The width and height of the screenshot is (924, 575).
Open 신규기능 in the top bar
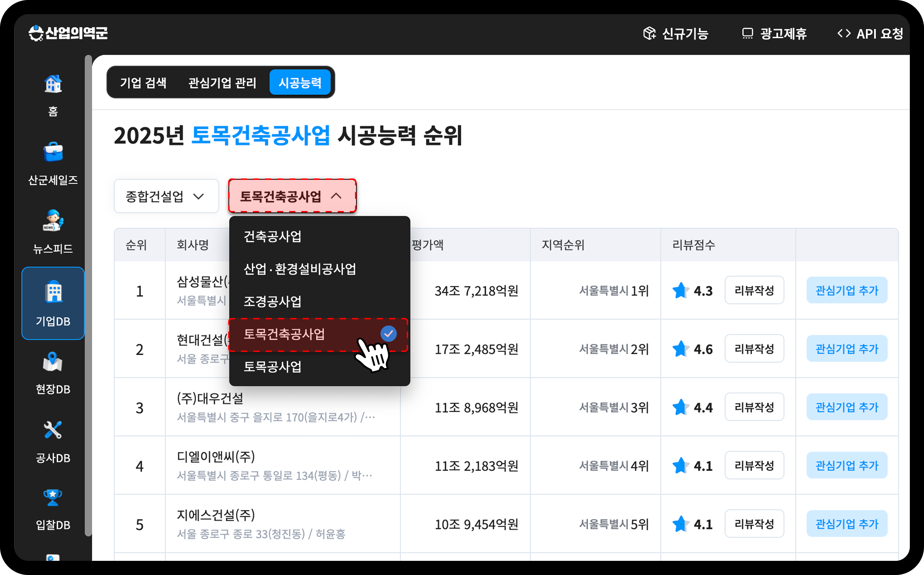[x=676, y=34]
